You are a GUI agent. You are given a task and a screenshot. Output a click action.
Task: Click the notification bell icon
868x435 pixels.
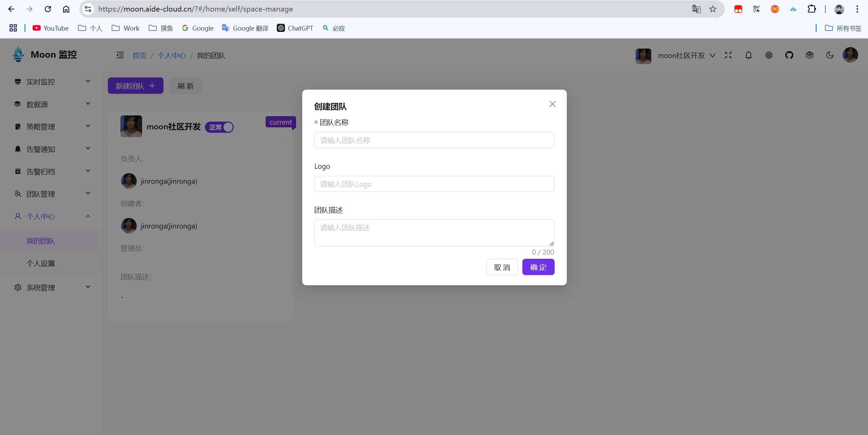[x=748, y=55]
